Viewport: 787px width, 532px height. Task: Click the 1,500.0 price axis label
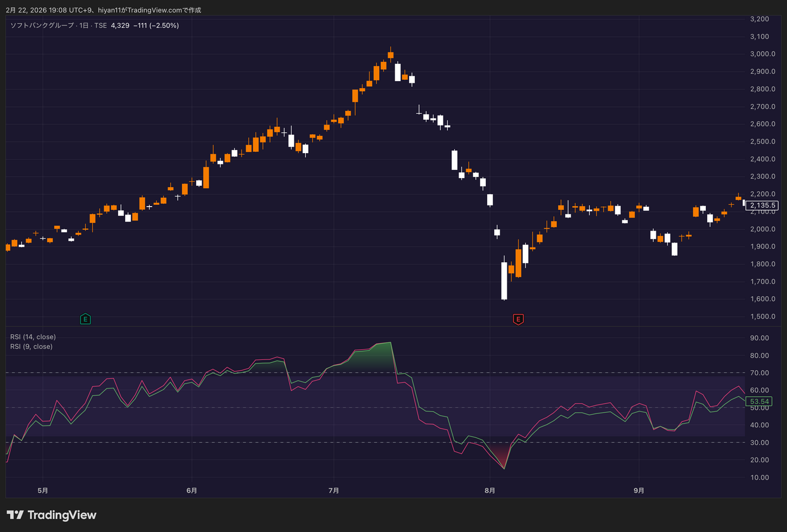[x=763, y=317]
